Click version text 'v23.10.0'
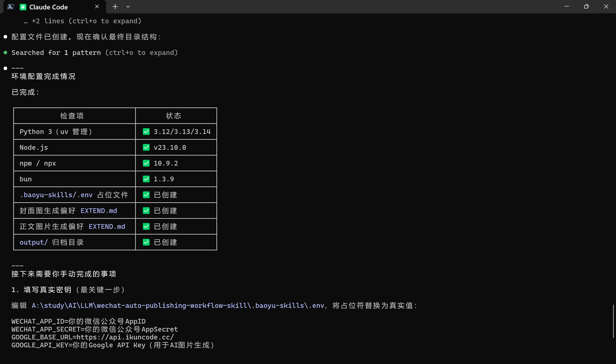This screenshot has width=616, height=364. coord(170,147)
